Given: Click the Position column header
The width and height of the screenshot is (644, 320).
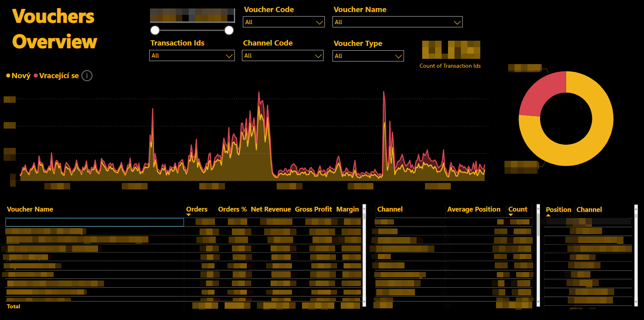Looking at the screenshot, I should coord(559,210).
